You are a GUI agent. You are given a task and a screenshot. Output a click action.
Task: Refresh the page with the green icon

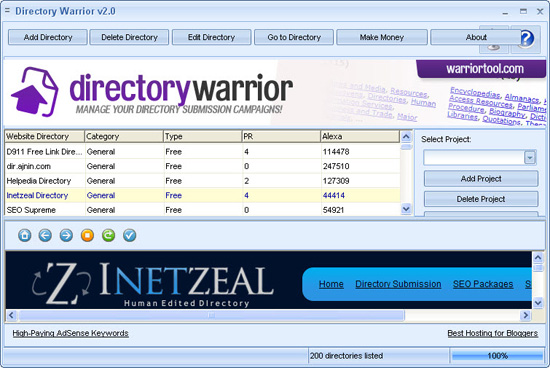(108, 235)
